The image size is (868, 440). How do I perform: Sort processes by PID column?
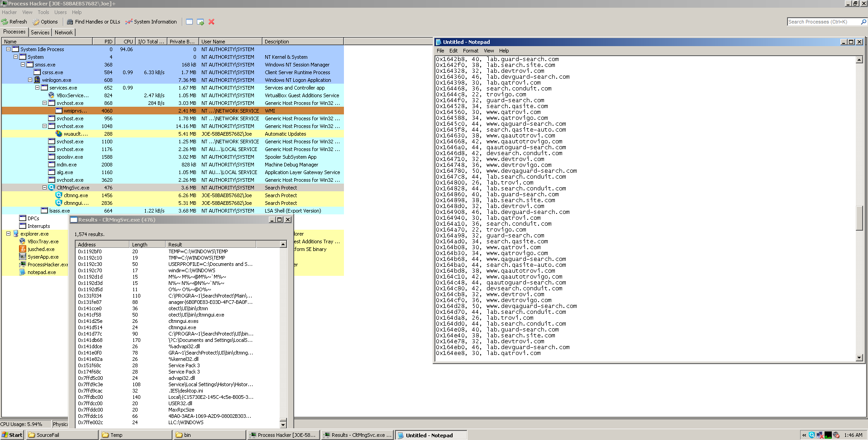tap(104, 42)
